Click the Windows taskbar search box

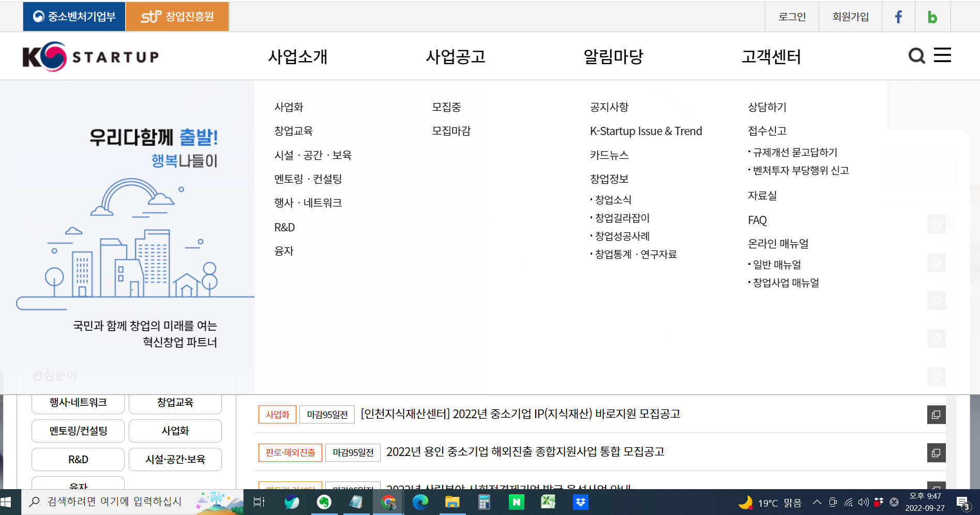pyautogui.click(x=132, y=502)
